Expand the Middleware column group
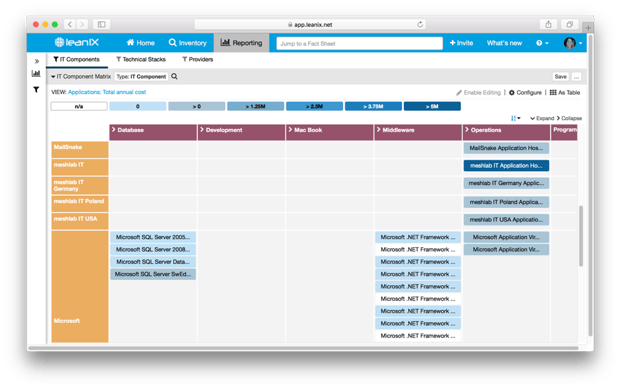The image size is (620, 389). pyautogui.click(x=379, y=130)
